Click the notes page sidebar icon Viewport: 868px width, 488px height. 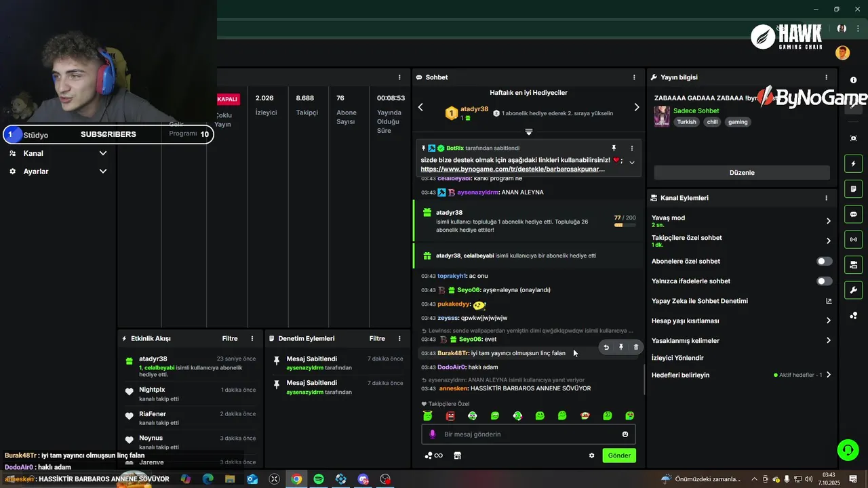pos(853,188)
